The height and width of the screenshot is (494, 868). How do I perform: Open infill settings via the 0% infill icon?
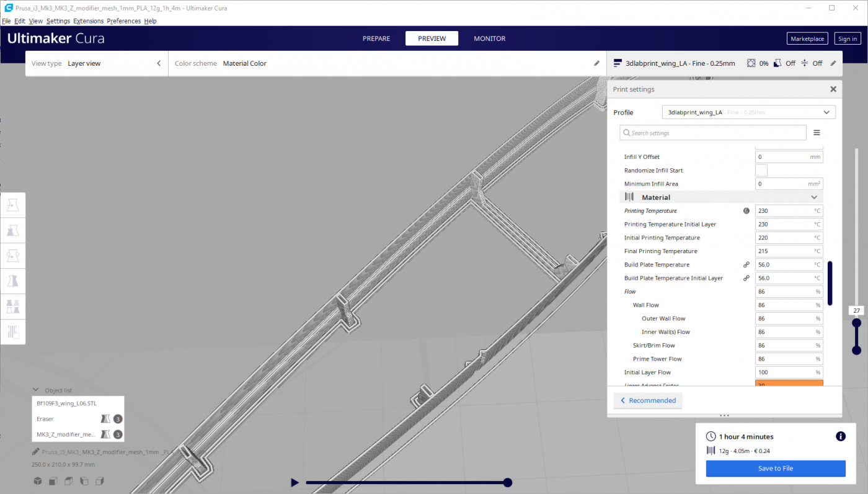tap(755, 63)
